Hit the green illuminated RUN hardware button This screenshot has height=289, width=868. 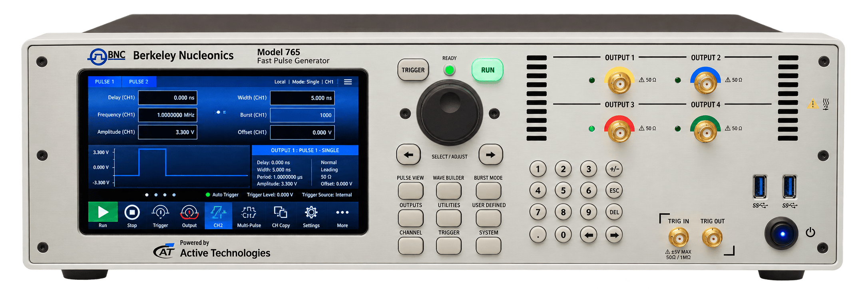click(x=488, y=70)
